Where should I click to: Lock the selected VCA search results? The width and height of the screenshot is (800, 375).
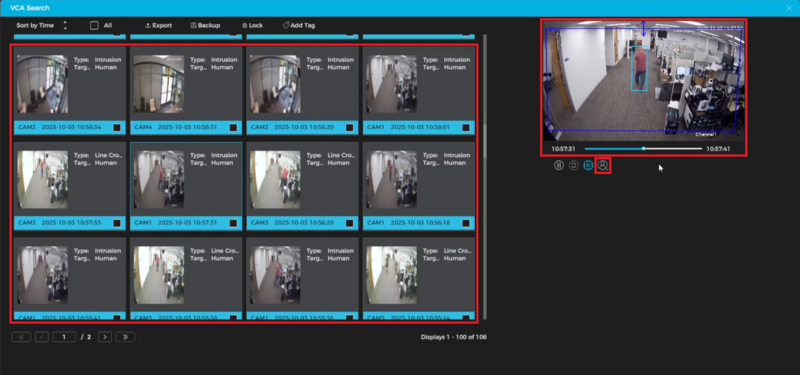(252, 26)
